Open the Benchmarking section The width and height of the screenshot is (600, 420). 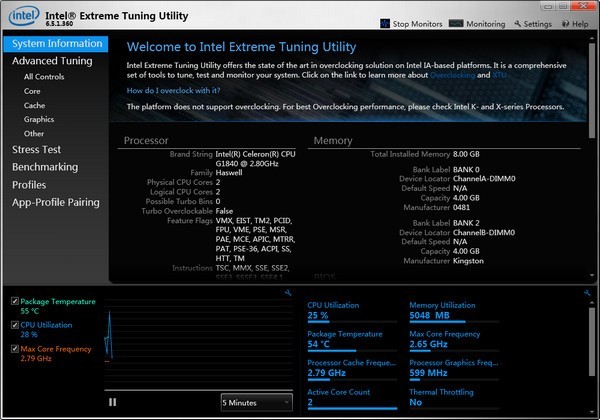(45, 167)
